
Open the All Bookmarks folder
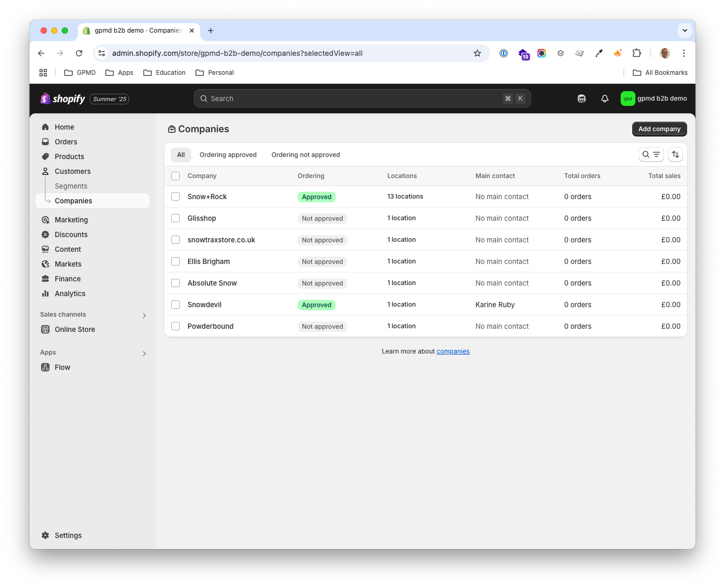(660, 73)
